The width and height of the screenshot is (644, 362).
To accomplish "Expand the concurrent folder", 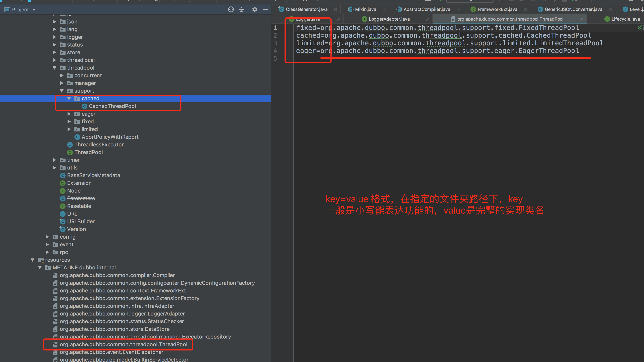I will (62, 75).
